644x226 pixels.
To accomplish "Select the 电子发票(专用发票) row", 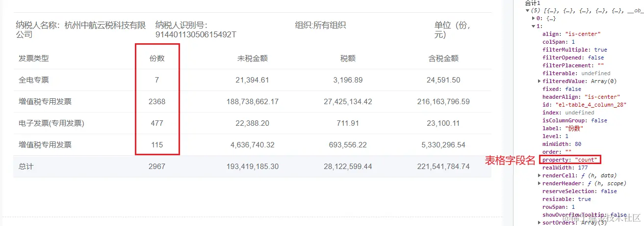I will tap(252, 123).
